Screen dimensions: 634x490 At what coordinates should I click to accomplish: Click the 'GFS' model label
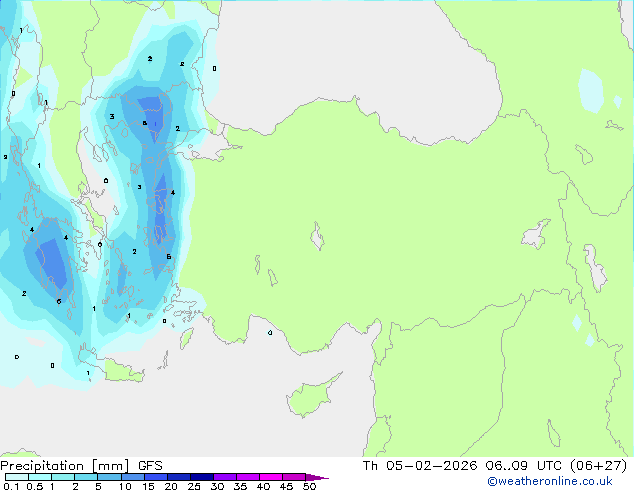click(150, 466)
